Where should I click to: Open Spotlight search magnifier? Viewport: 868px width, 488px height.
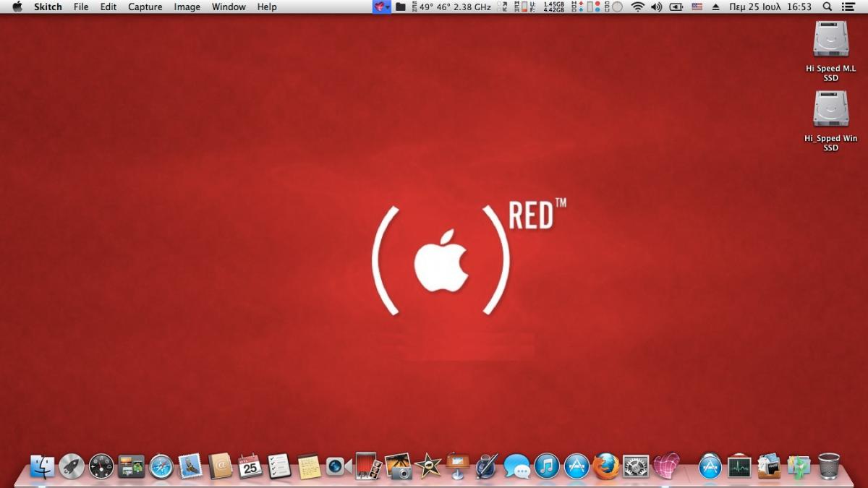click(x=827, y=7)
